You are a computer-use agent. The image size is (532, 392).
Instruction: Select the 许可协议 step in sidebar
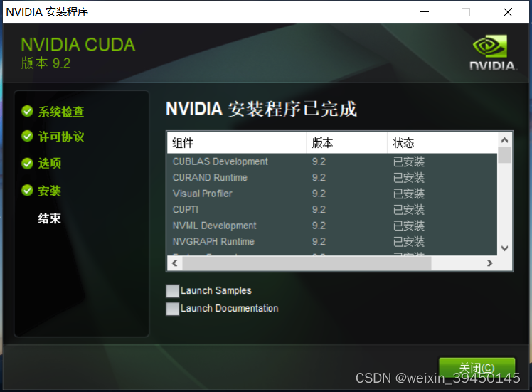(x=61, y=137)
